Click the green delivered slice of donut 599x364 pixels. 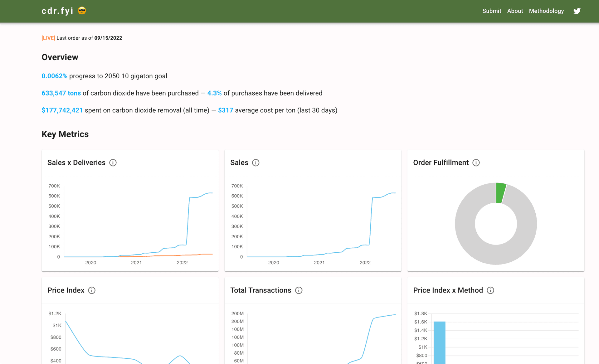pyautogui.click(x=500, y=193)
